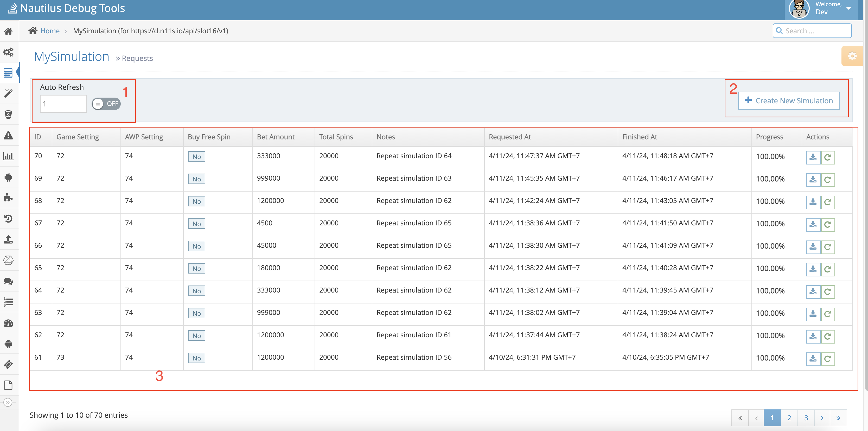Go to page 2 of results

(789, 418)
